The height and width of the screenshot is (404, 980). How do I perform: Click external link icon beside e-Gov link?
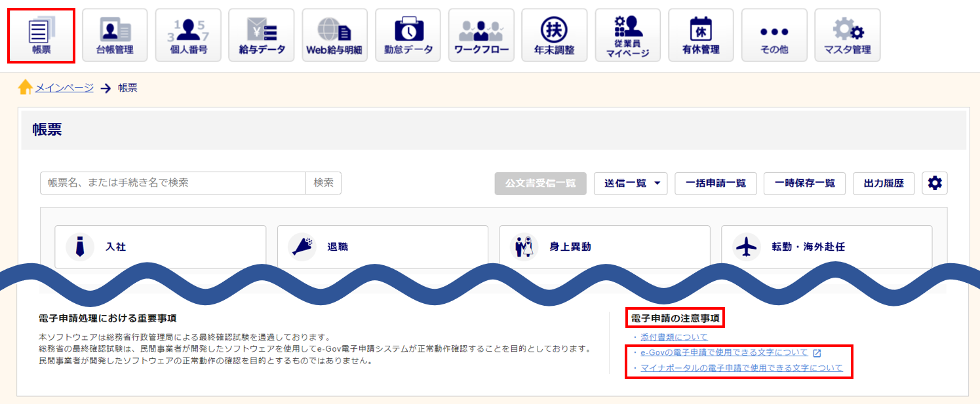(x=817, y=353)
